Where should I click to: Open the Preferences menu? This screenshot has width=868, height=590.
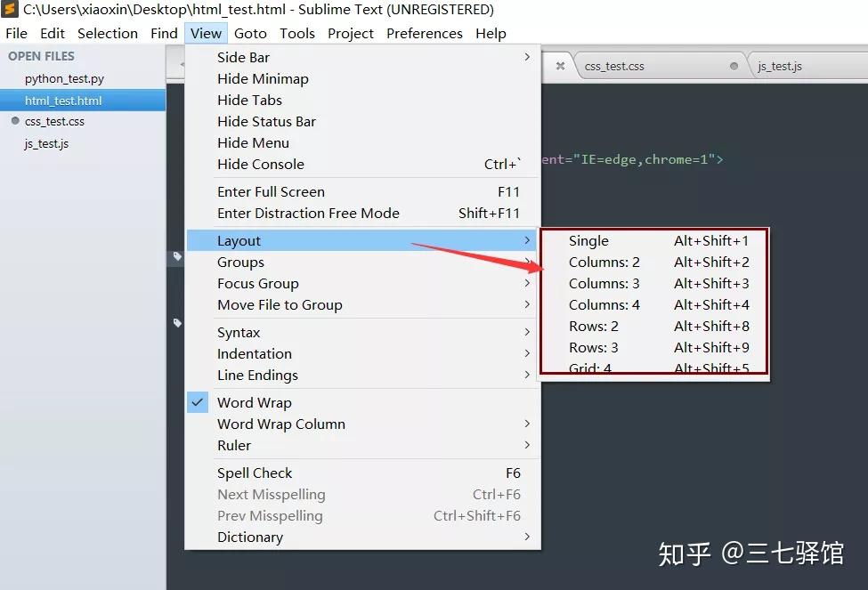[x=425, y=33]
